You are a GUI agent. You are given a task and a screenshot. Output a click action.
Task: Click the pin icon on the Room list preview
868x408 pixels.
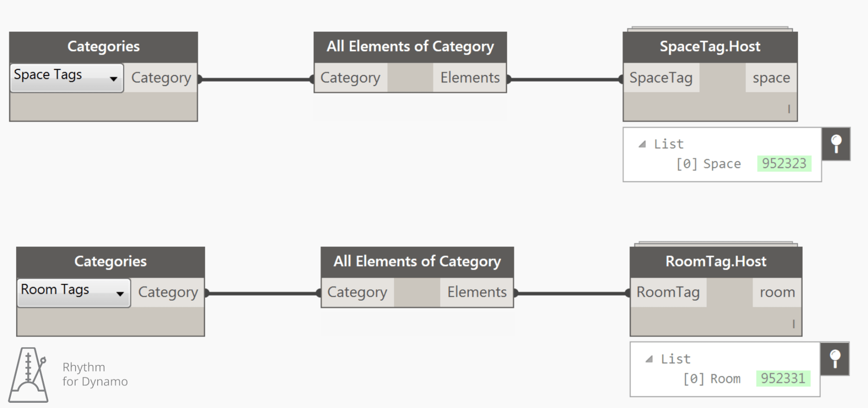click(x=834, y=359)
